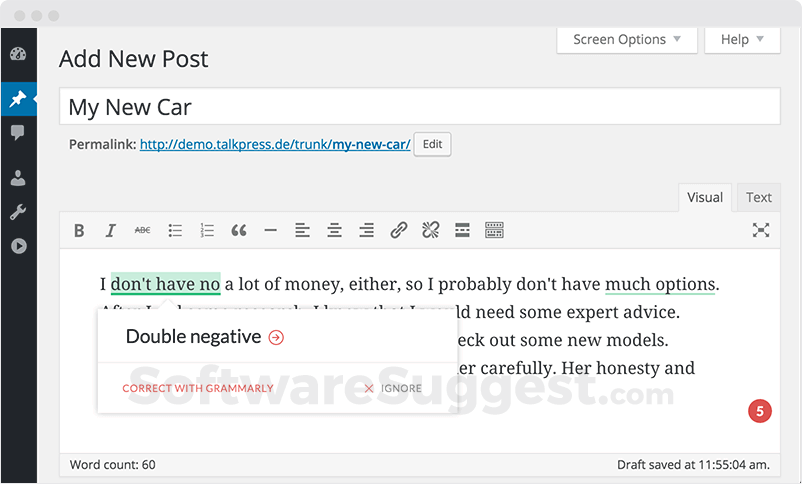Remove link with unlink icon

coord(430,231)
